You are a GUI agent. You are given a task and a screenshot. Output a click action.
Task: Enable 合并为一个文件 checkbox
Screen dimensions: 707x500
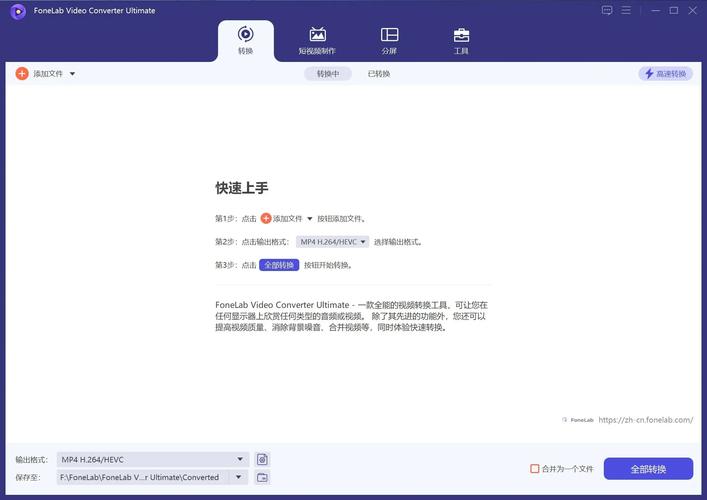[535, 469]
